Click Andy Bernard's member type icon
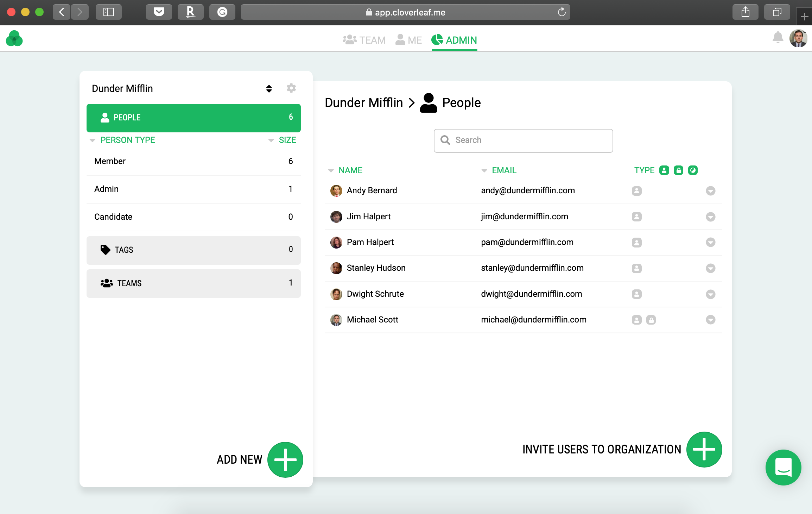Screen dimensions: 812x514 coord(637,191)
